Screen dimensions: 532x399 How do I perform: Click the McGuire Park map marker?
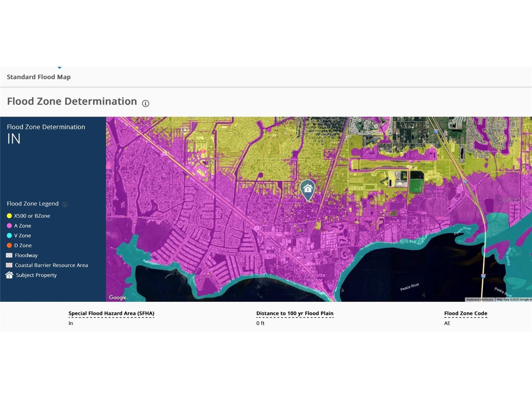click(185, 130)
